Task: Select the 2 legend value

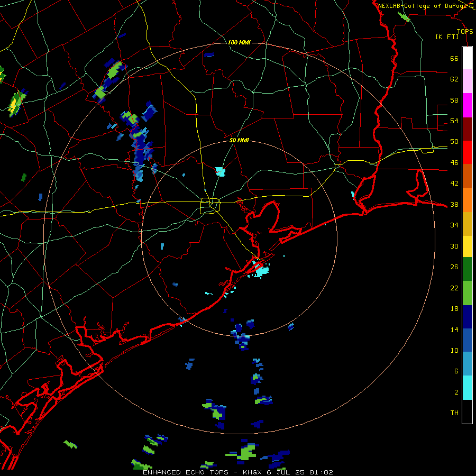Action: coord(456,392)
